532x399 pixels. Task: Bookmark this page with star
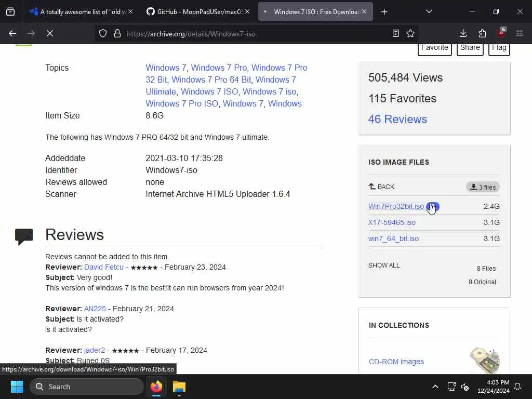[x=410, y=33]
